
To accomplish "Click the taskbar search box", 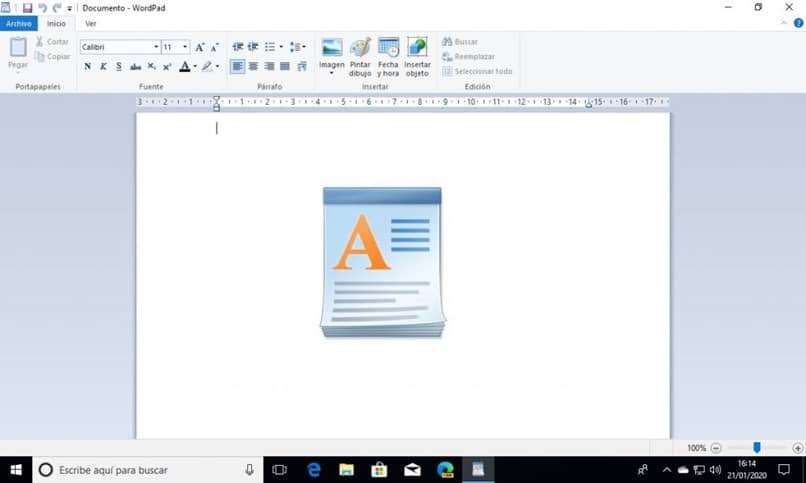I will pyautogui.click(x=148, y=470).
